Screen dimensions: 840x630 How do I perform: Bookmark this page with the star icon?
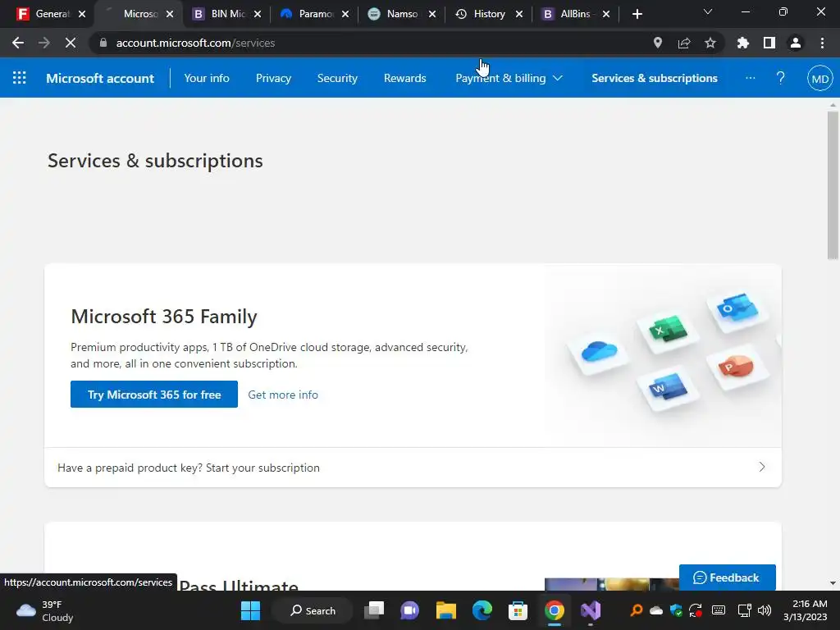point(710,43)
